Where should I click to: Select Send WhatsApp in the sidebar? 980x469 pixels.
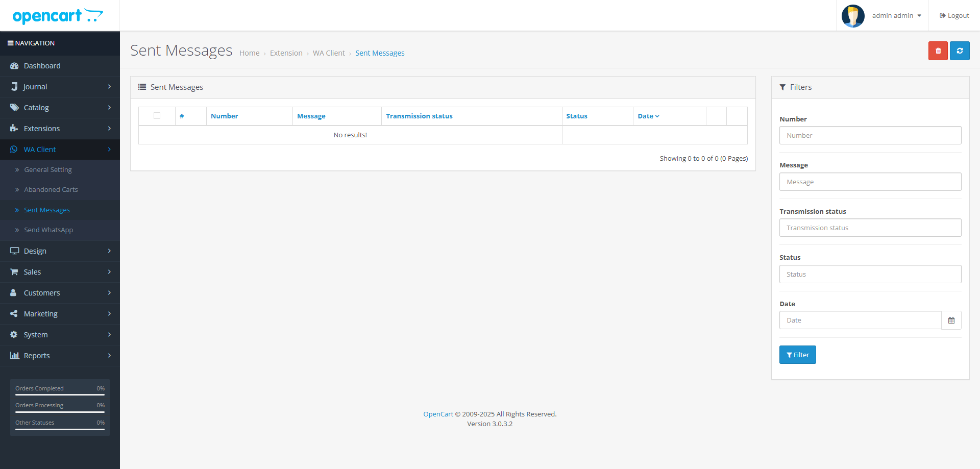[48, 230]
